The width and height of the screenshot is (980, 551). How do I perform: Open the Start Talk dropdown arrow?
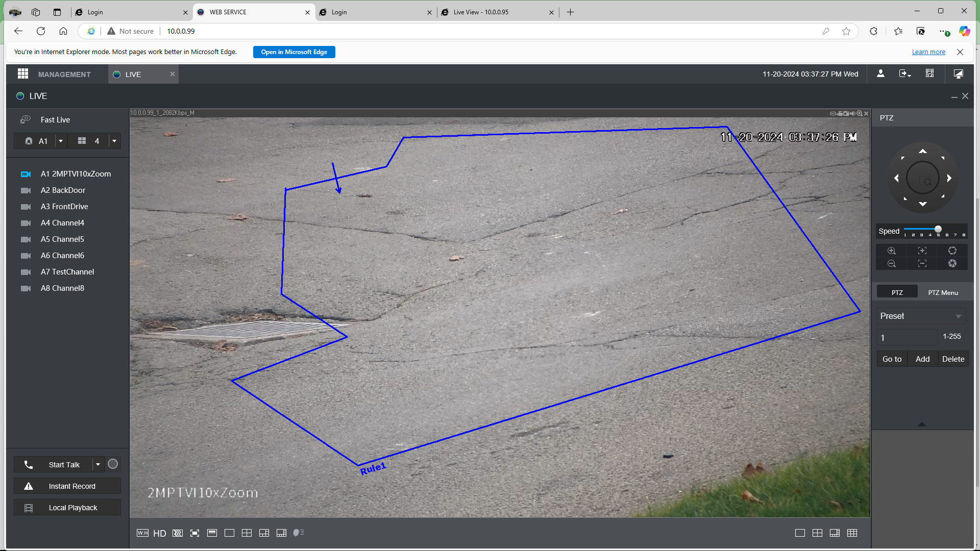point(98,465)
